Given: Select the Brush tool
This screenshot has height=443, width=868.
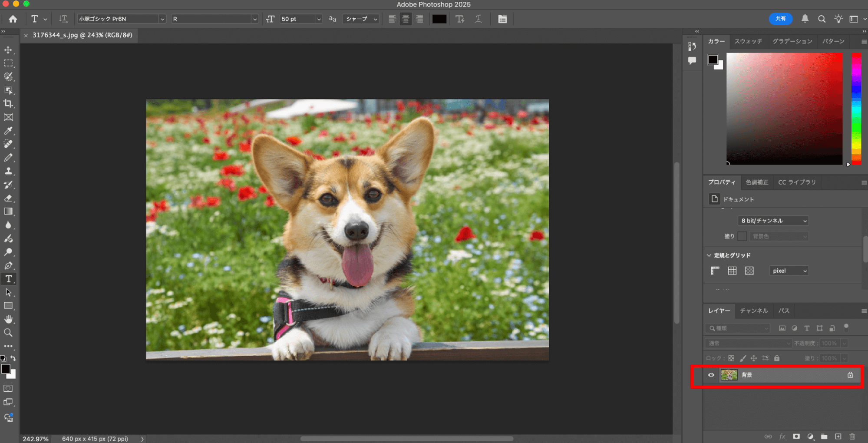Looking at the screenshot, I should point(8,157).
